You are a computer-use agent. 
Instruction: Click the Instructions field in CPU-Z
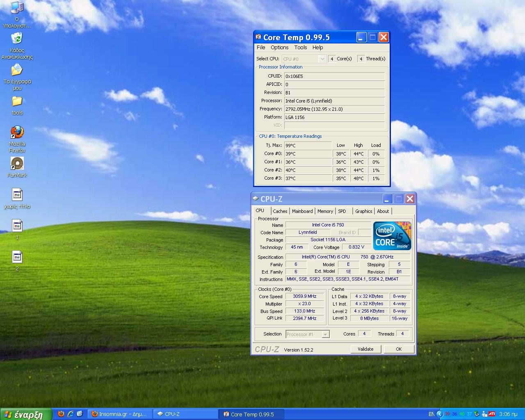[x=347, y=279]
